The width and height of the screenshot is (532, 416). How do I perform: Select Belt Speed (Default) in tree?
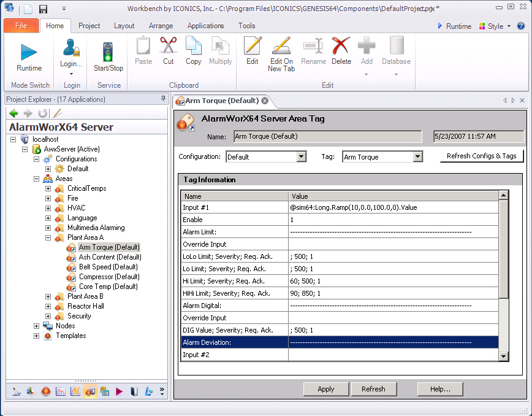click(x=108, y=267)
